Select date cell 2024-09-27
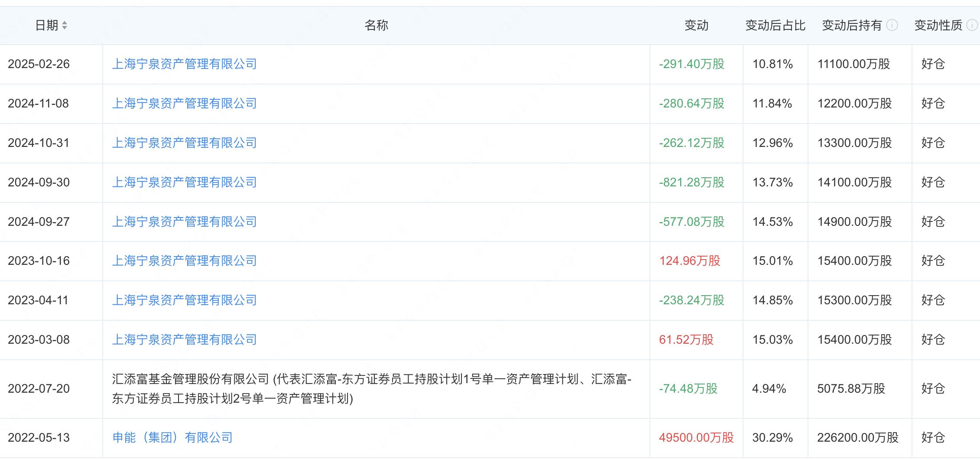Screen dimensions: 980x459 (x=39, y=222)
